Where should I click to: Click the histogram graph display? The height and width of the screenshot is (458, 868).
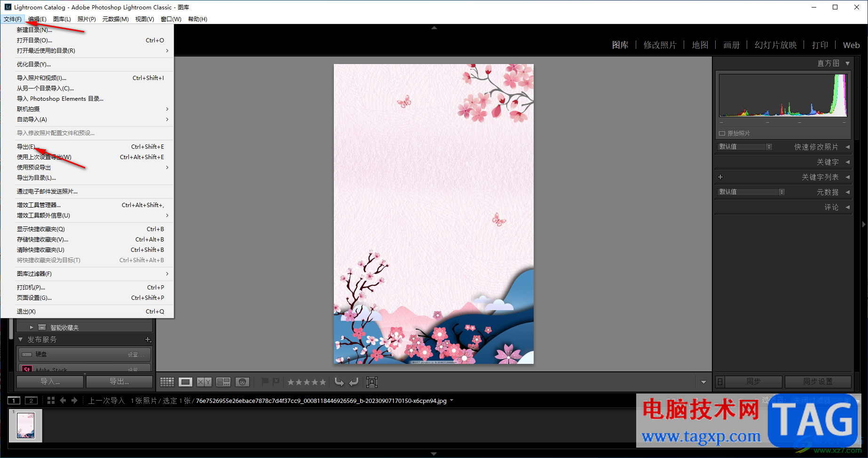[x=783, y=96]
